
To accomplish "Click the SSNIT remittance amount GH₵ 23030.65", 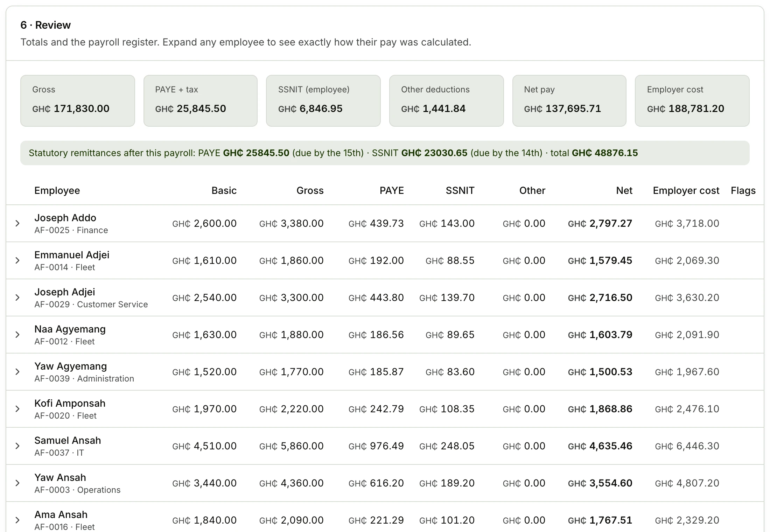I will pos(434,153).
